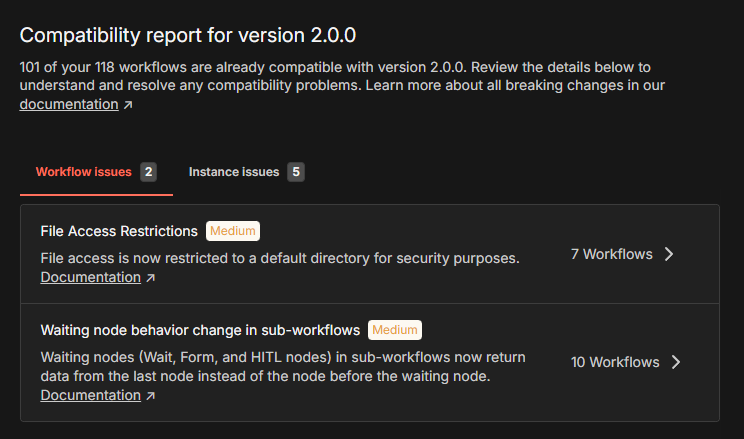Click the external arrow icon for Waiting node documentation
The width and height of the screenshot is (744, 439).
(150, 396)
